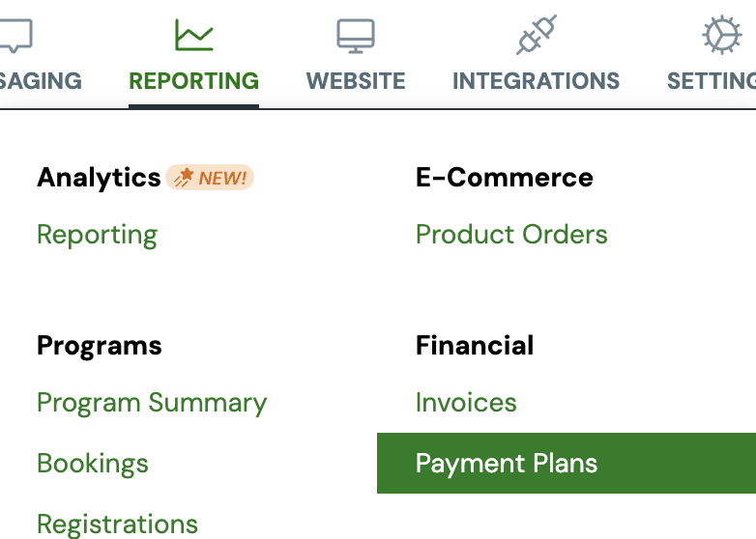Click the shooting star NEW! badge
Image resolution: width=756 pixels, height=539 pixels.
click(210, 178)
